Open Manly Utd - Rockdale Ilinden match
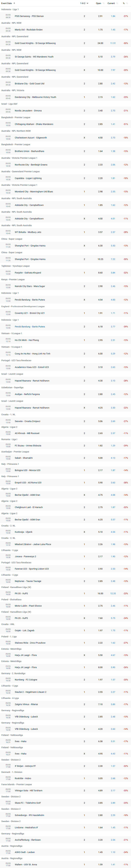The width and height of the screenshot is (131, 868). tap(28, 30)
